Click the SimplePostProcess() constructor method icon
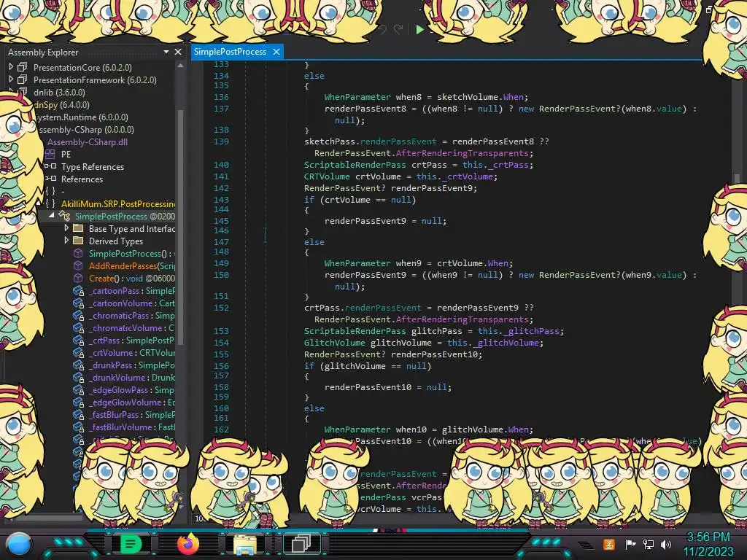Screen dimensions: 747x560 tap(78, 253)
